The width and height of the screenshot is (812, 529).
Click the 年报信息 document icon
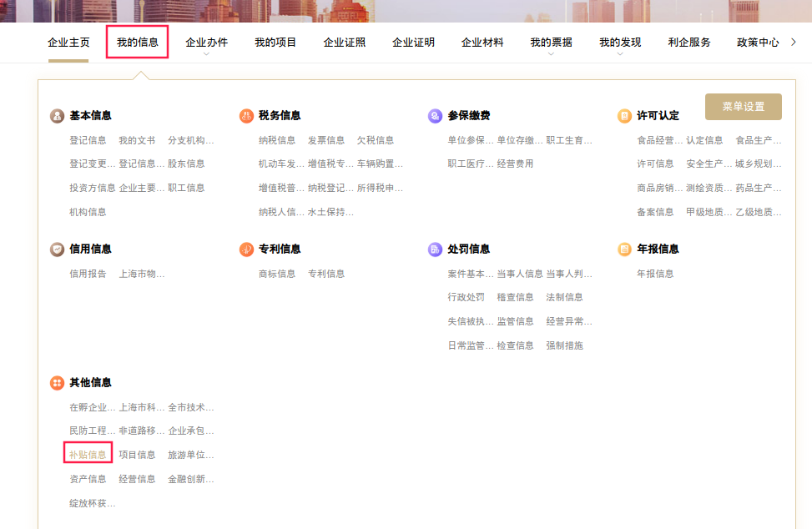pos(624,249)
